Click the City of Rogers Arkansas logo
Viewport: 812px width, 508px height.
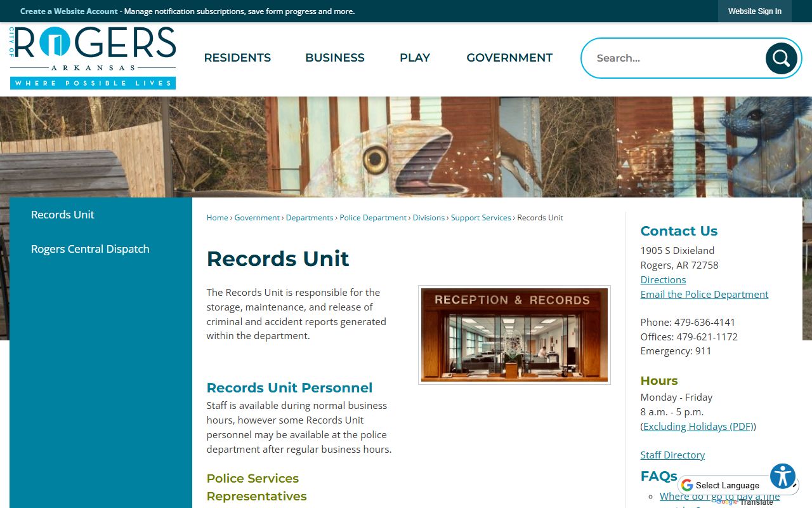click(93, 58)
